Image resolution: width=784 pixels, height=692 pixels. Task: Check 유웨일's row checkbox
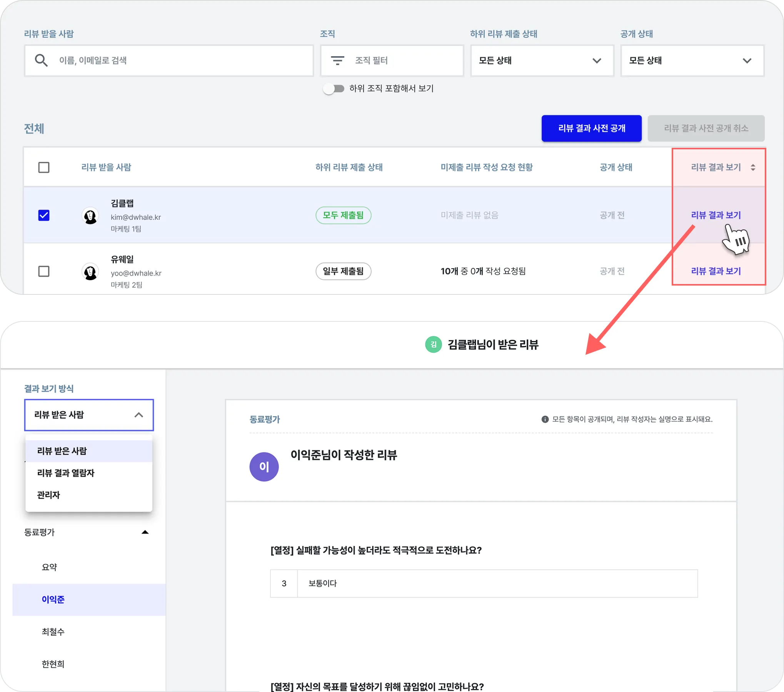click(x=44, y=271)
